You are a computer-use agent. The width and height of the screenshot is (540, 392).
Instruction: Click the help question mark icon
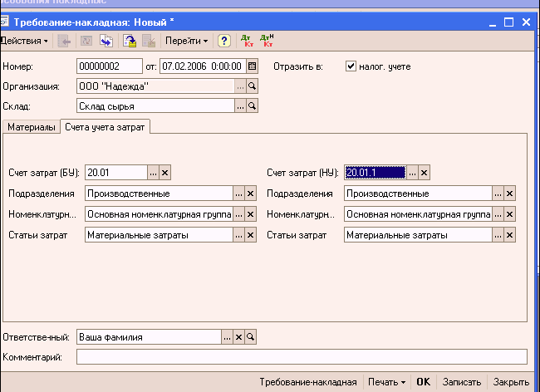point(223,40)
